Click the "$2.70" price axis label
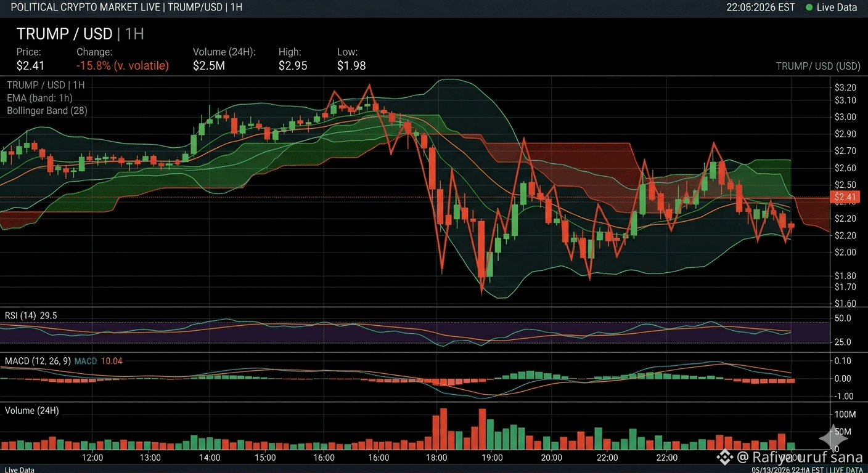Screen dimensions: 868x473 (846, 151)
